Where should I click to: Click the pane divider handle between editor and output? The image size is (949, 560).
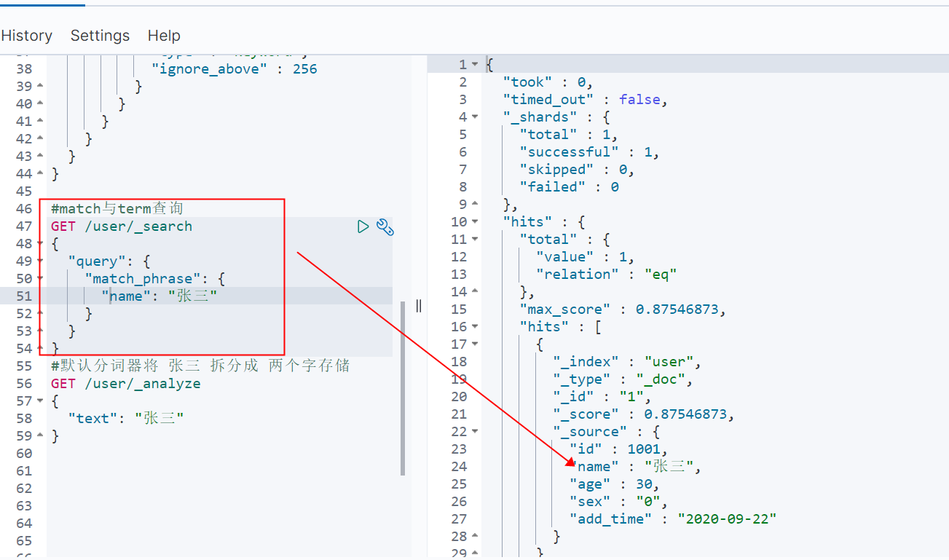coord(419,306)
